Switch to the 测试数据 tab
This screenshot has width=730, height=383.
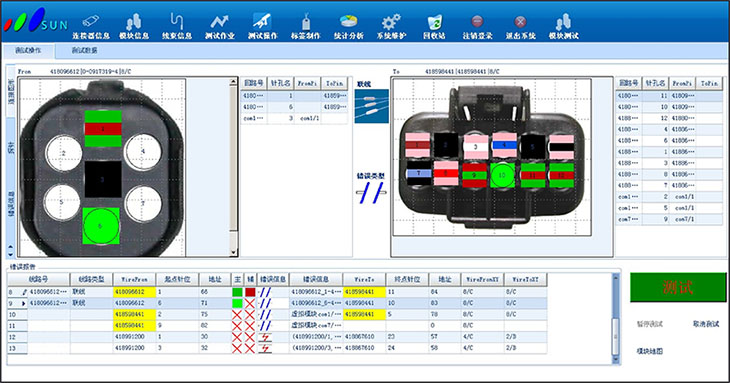pos(84,50)
